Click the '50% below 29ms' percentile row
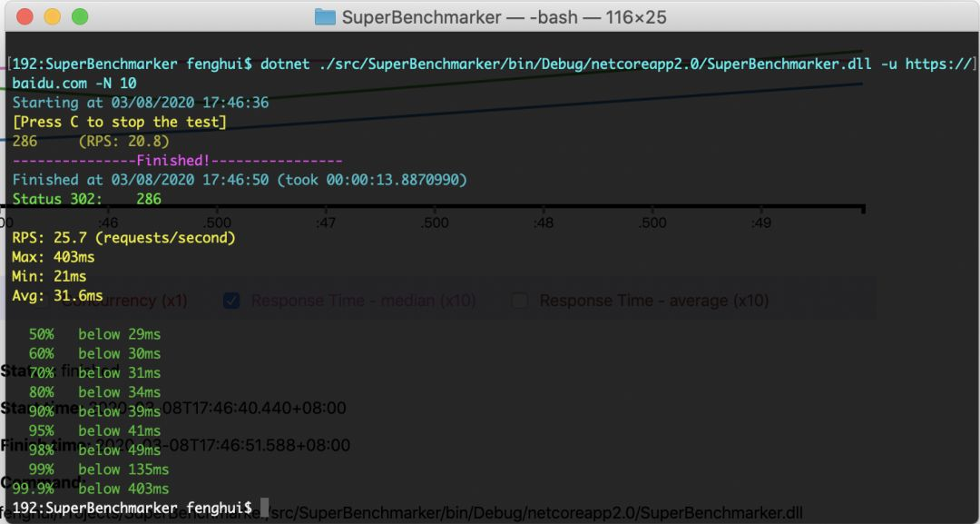This screenshot has height=524, width=980. [x=95, y=334]
